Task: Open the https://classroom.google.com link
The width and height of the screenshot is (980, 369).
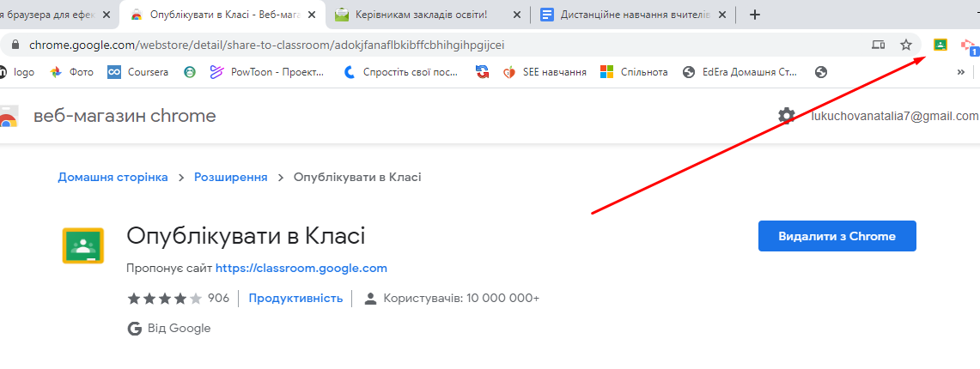Action: click(301, 269)
